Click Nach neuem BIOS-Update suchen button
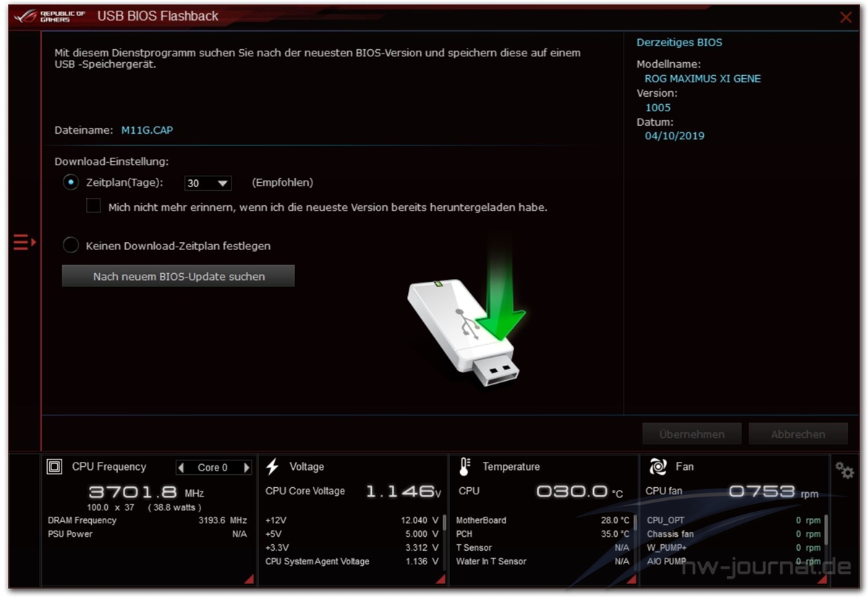This screenshot has height=597, width=868. (x=178, y=276)
